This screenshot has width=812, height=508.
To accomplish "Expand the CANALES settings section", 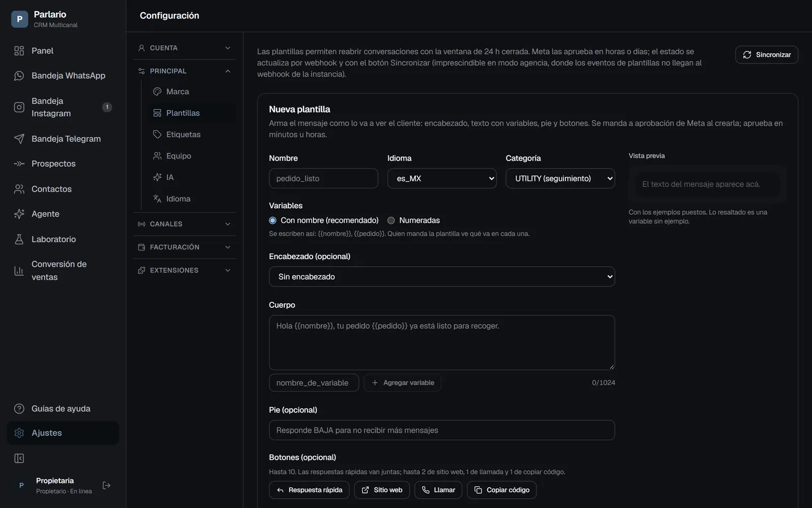I will coord(185,224).
